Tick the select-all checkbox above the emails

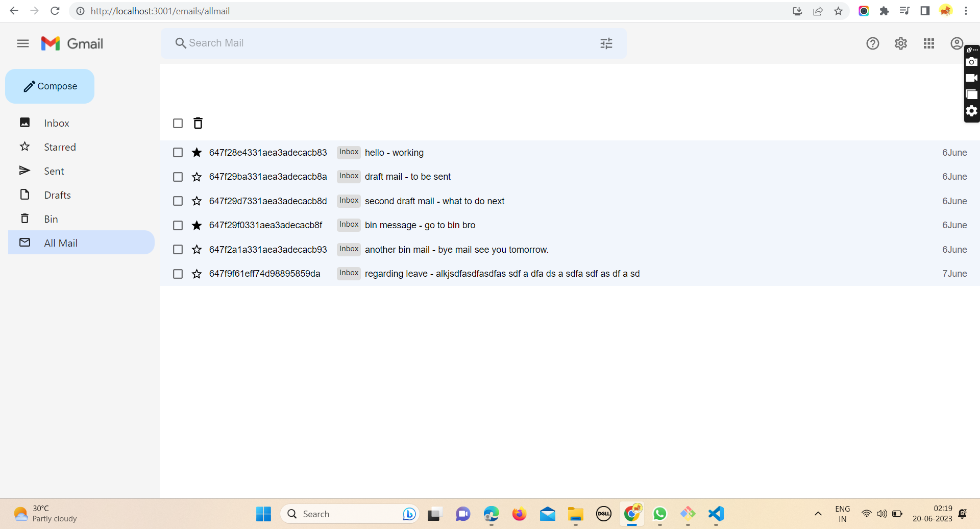[x=178, y=123]
